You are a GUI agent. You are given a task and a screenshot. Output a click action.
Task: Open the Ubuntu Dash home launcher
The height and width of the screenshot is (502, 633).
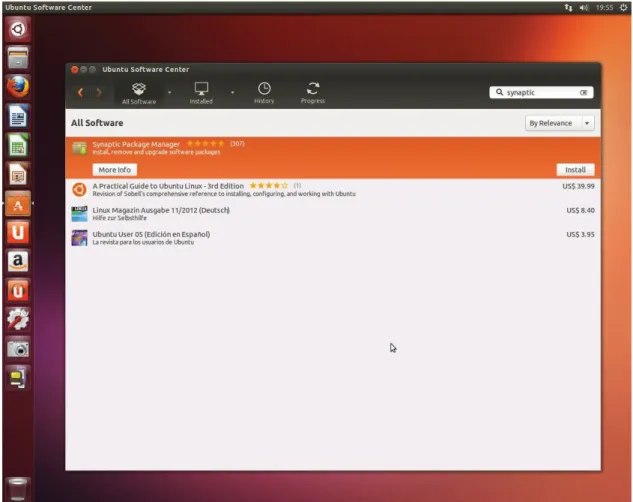pos(18,29)
